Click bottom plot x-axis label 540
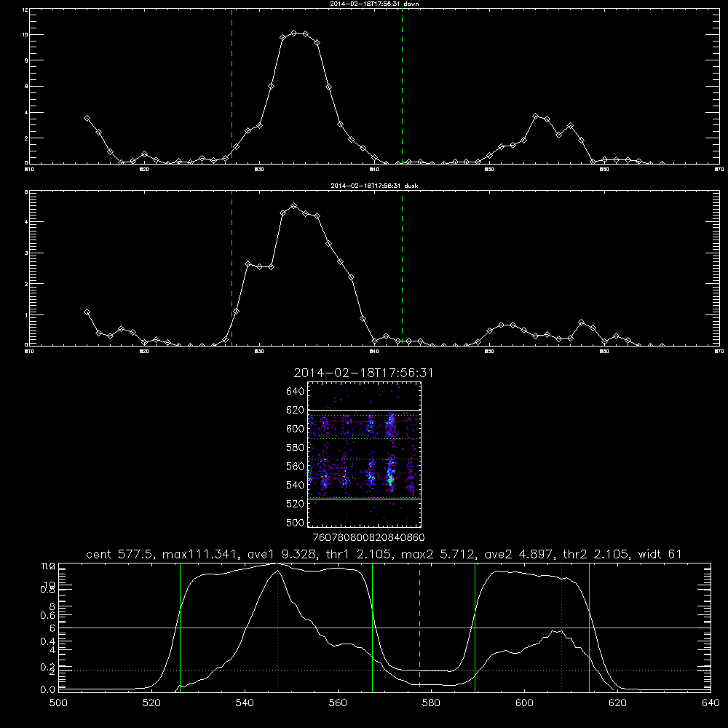 [245, 703]
